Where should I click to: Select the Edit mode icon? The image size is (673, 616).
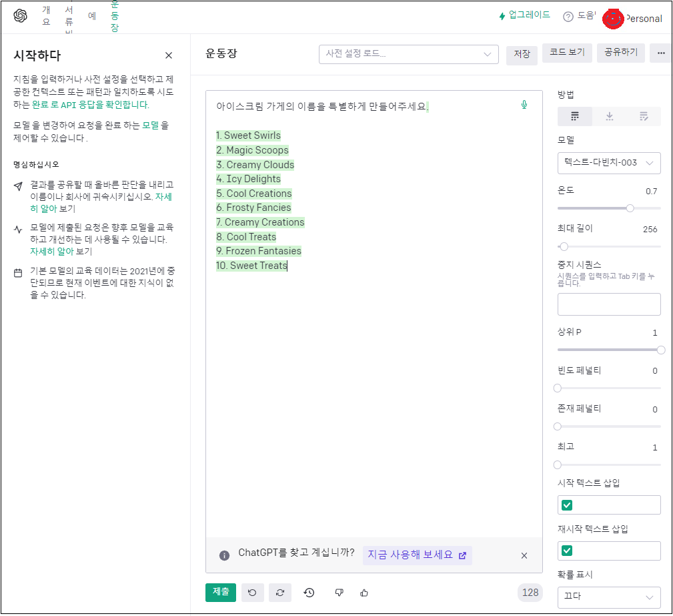[644, 116]
